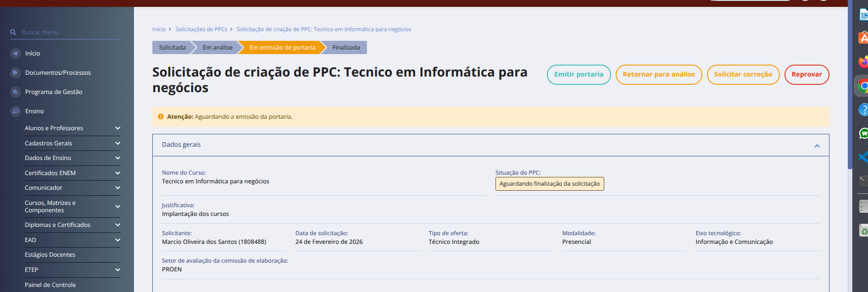Expand the Dados de Ensino submenu
The image size is (868, 292).
[x=117, y=158]
